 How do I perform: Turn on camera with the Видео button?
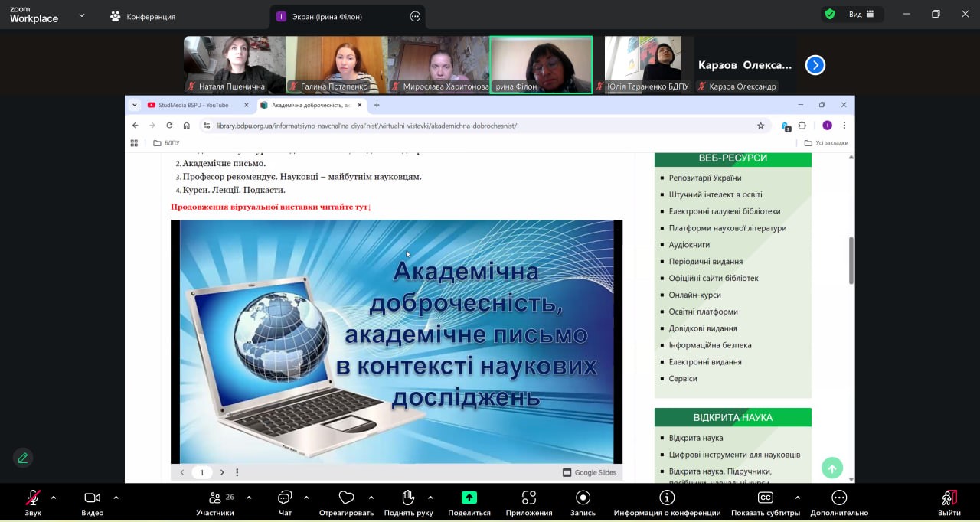tap(92, 498)
